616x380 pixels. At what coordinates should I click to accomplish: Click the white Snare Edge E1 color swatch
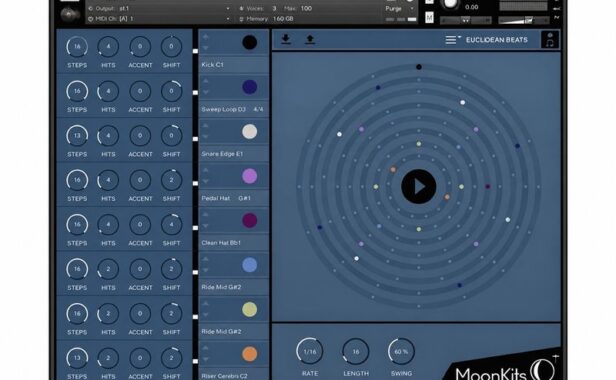(x=249, y=132)
